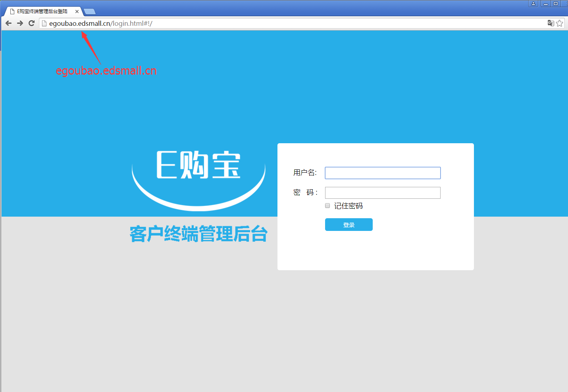568x392 pixels.
Task: Maximize the browser window
Action: click(556, 4)
